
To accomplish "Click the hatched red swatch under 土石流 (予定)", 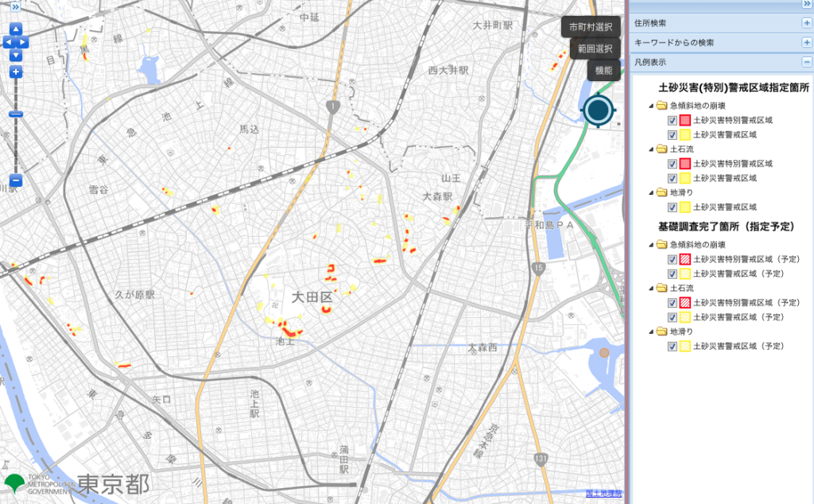I will 684,303.
